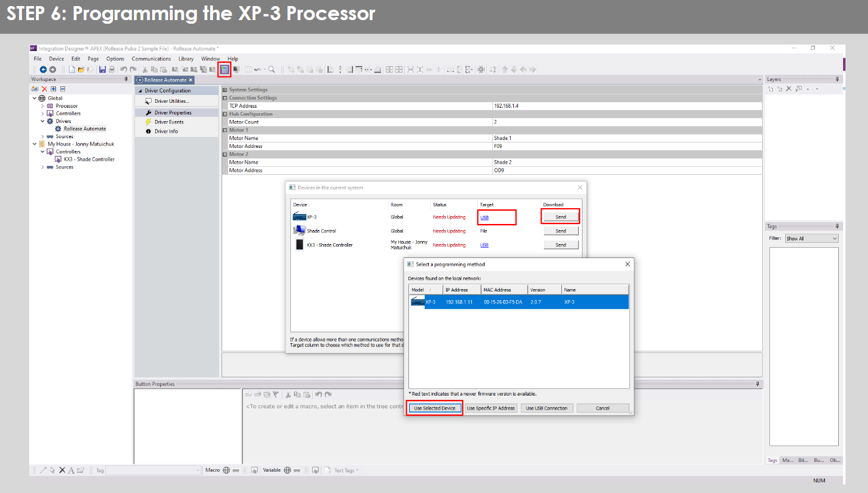
Task: Collapse the Global tree node
Action: coord(35,98)
